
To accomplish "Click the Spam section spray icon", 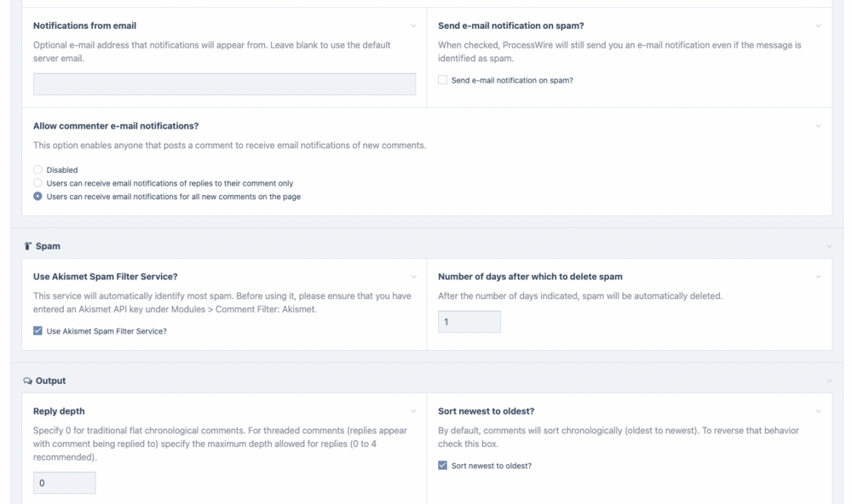I will point(28,246).
